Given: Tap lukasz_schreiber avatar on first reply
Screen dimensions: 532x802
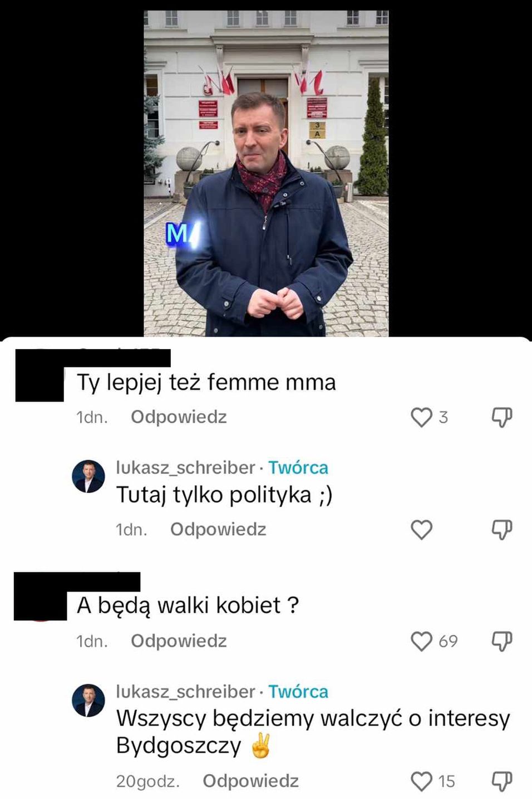Looking at the screenshot, I should pos(88,476).
